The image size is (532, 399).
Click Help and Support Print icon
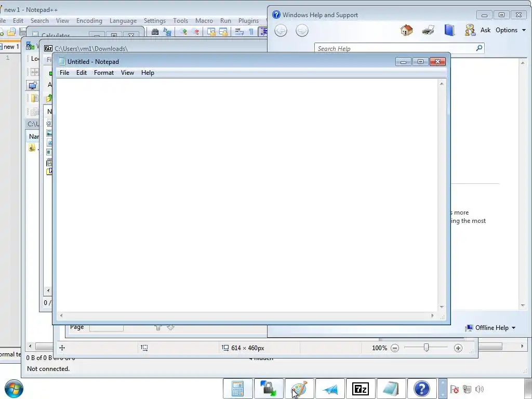click(428, 30)
